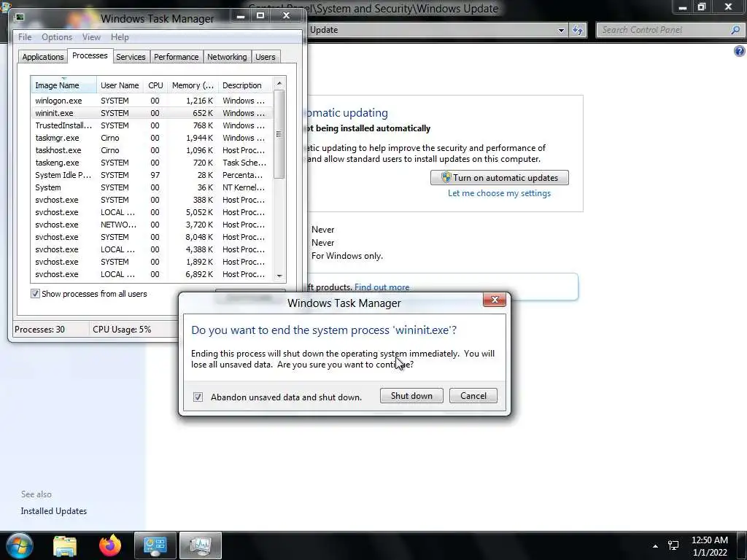747x560 pixels.
Task: Click the Processes: 30 status bar entry
Action: coord(50,329)
